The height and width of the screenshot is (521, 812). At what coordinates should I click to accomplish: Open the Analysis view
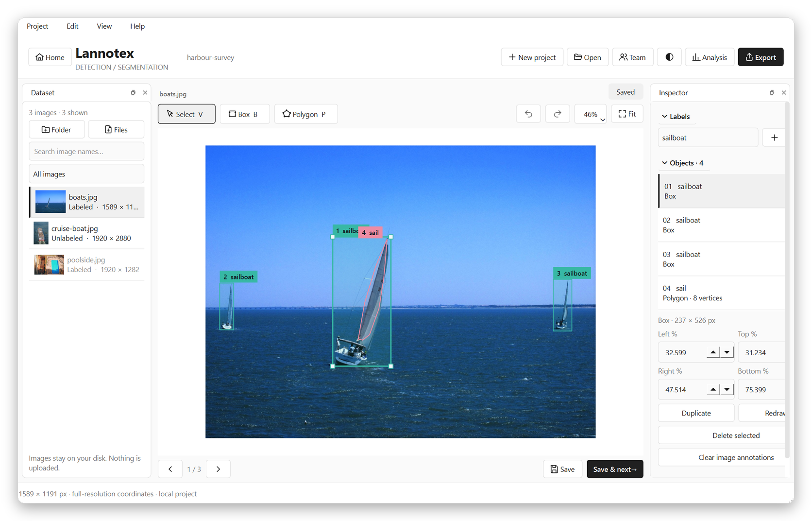[710, 57]
